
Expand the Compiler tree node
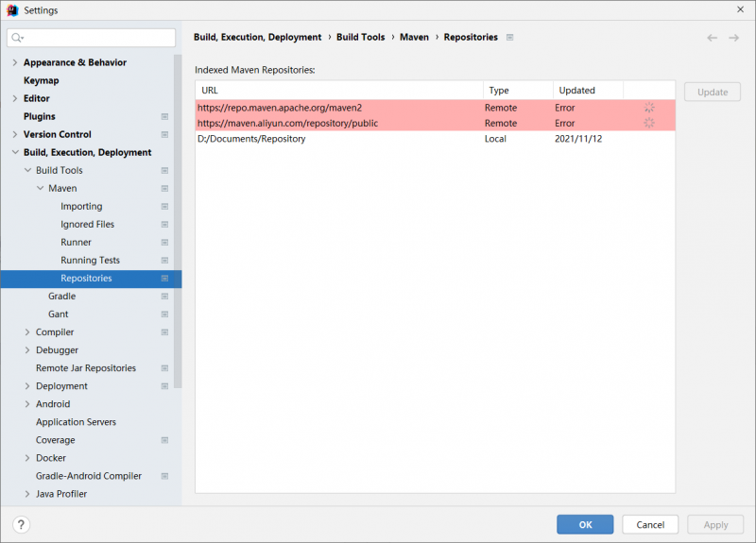tap(27, 332)
